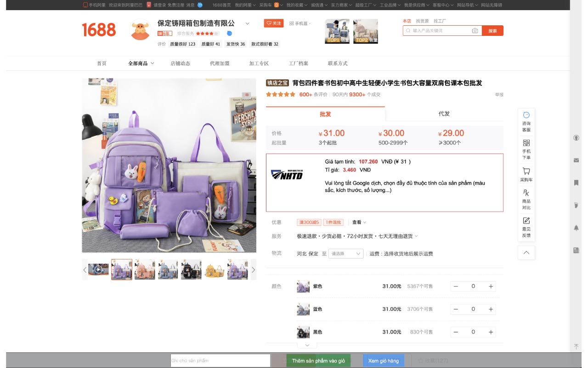The height and width of the screenshot is (368, 588).
Task: Decrease 蓝色 quantity with minus button
Action: 456,309
